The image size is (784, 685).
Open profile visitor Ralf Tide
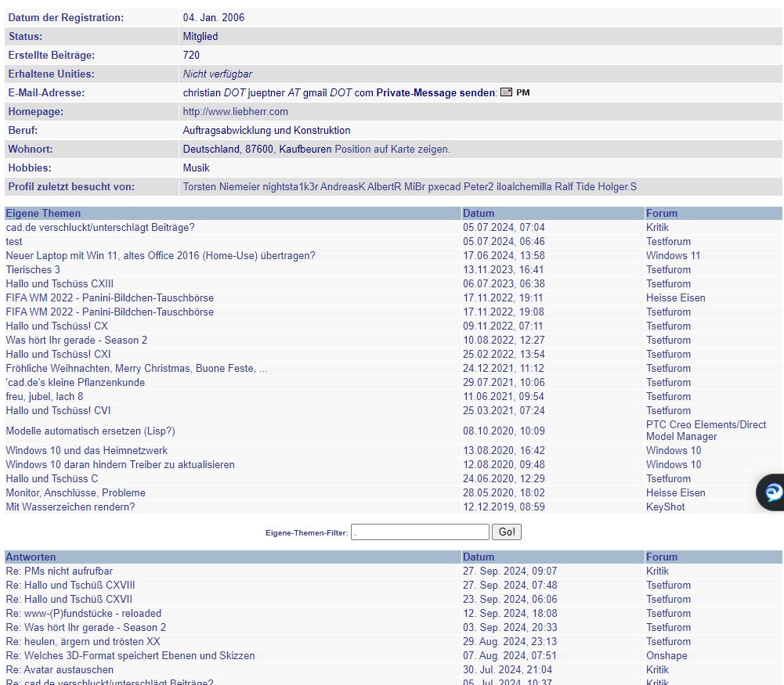click(575, 187)
